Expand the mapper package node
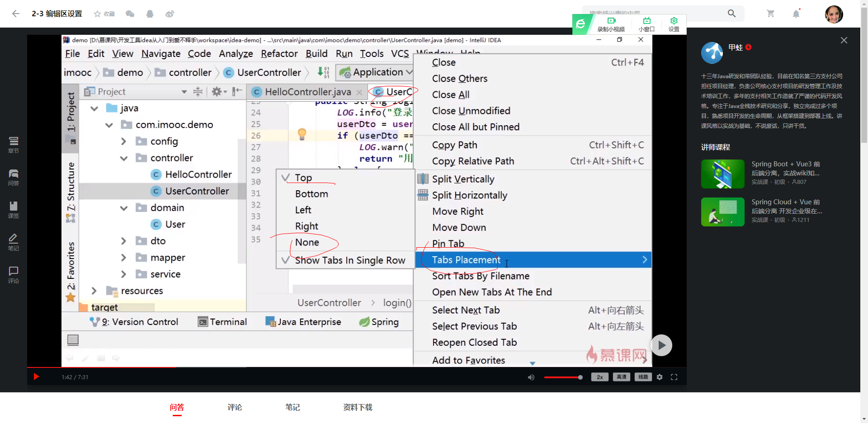The image size is (868, 423). [x=123, y=258]
